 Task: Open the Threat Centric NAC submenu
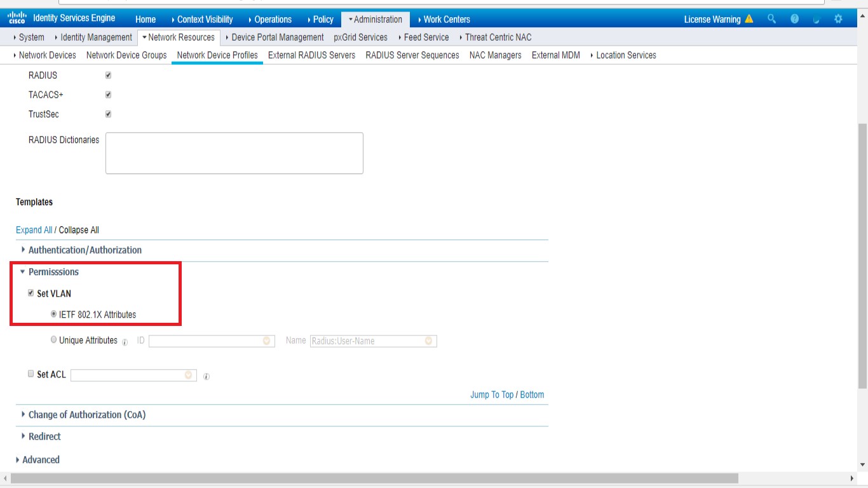pos(495,37)
